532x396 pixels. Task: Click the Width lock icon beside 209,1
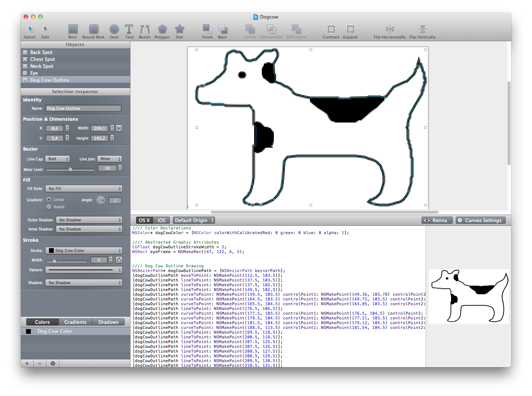[119, 128]
